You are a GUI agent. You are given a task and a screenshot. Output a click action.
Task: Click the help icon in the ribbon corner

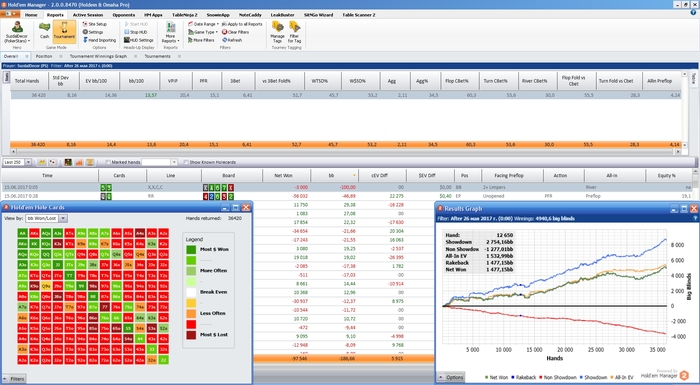[x=693, y=13]
